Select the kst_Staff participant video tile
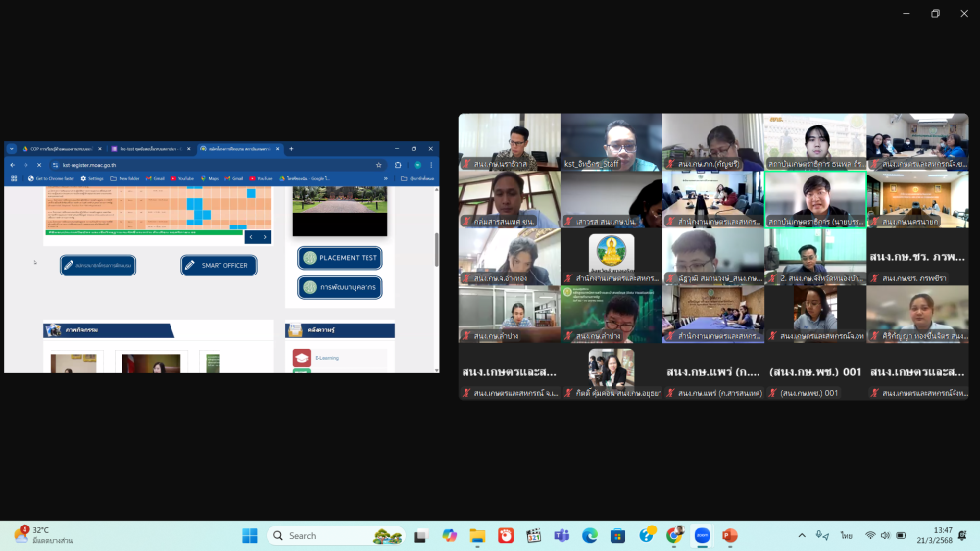 (x=611, y=142)
